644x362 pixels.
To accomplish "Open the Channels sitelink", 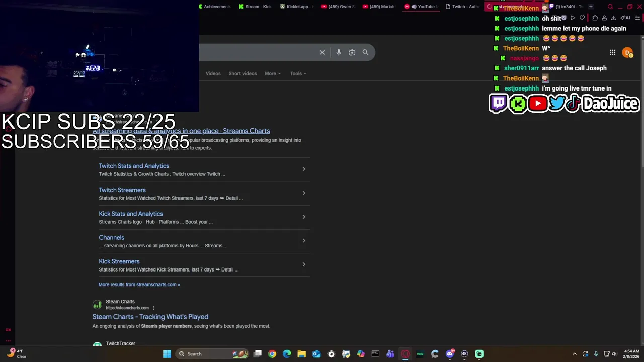I will pos(111,237).
